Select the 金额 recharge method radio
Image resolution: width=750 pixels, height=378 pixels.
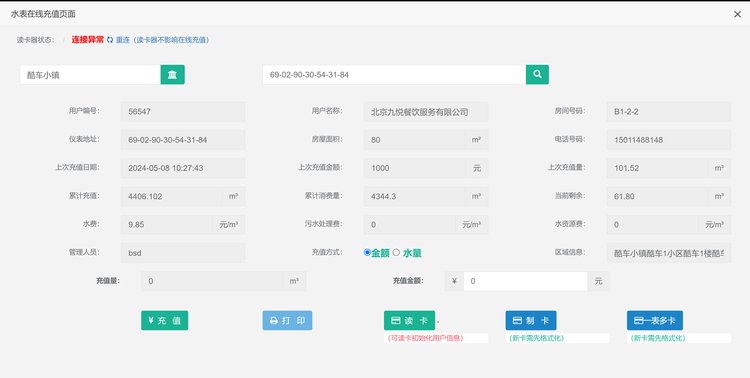coord(367,252)
